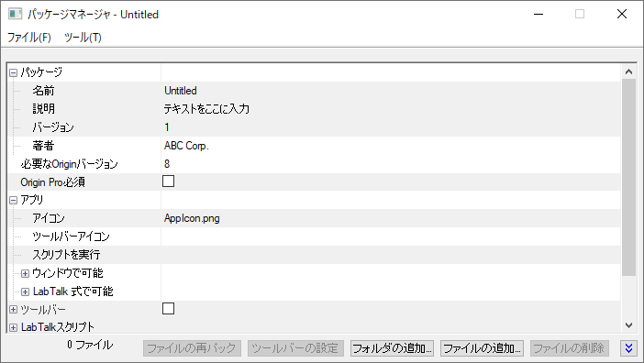The image size is (644, 363).
Task: Minimize the Package Manager window
Action: point(539,14)
